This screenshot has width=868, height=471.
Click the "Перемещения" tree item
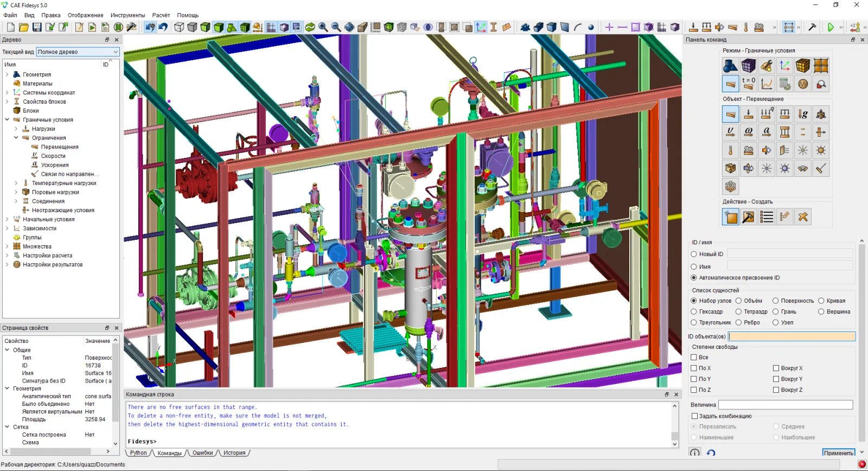click(x=60, y=147)
